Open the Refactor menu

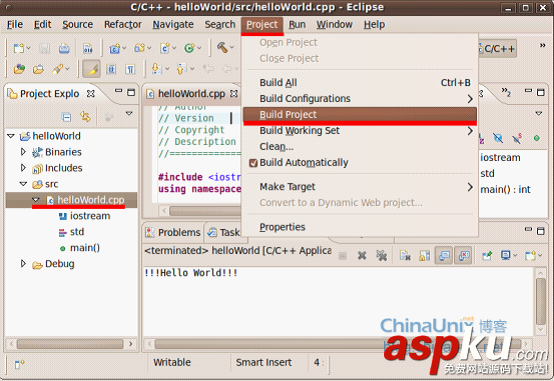[x=123, y=24]
